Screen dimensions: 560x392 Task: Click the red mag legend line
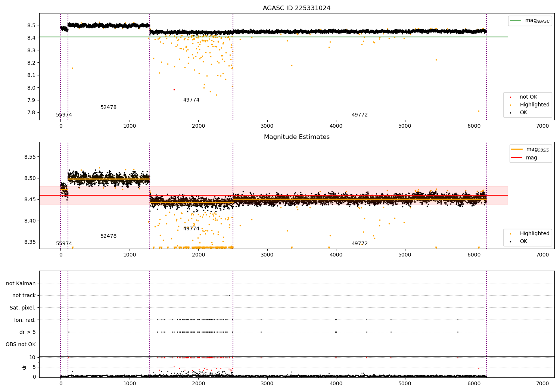pos(517,158)
